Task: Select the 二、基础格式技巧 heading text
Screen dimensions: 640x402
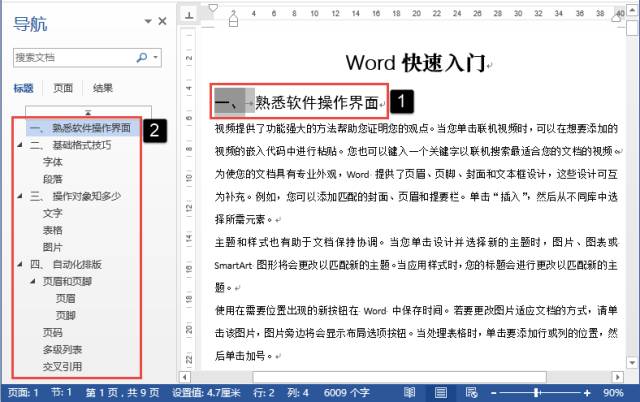Action: coord(70,145)
